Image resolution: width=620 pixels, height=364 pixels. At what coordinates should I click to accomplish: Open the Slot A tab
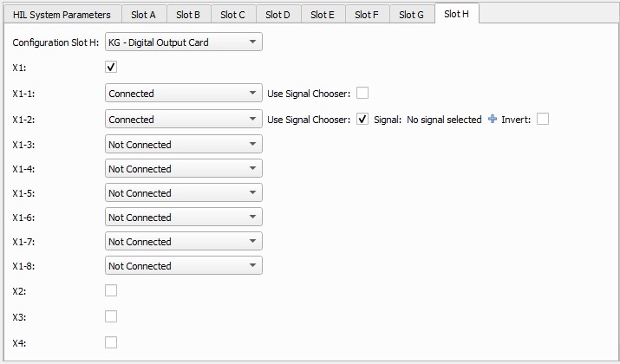tap(143, 15)
